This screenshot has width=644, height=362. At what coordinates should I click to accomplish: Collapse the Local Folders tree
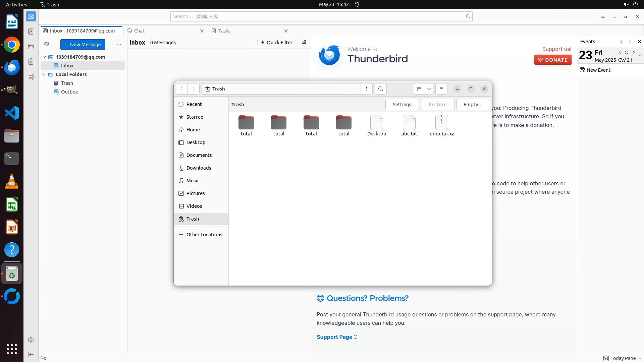pos(44,74)
